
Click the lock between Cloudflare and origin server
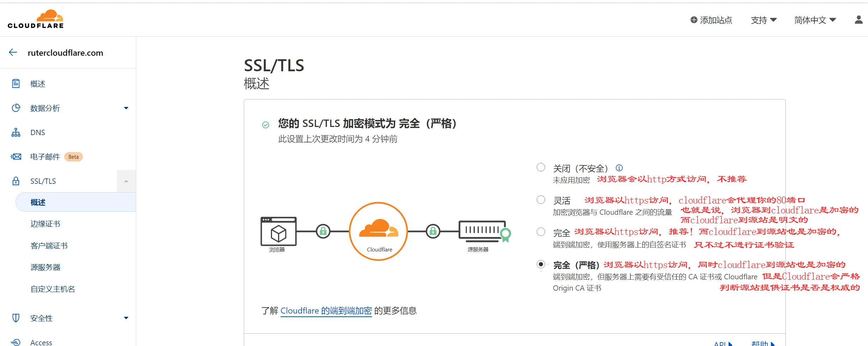pyautogui.click(x=433, y=231)
